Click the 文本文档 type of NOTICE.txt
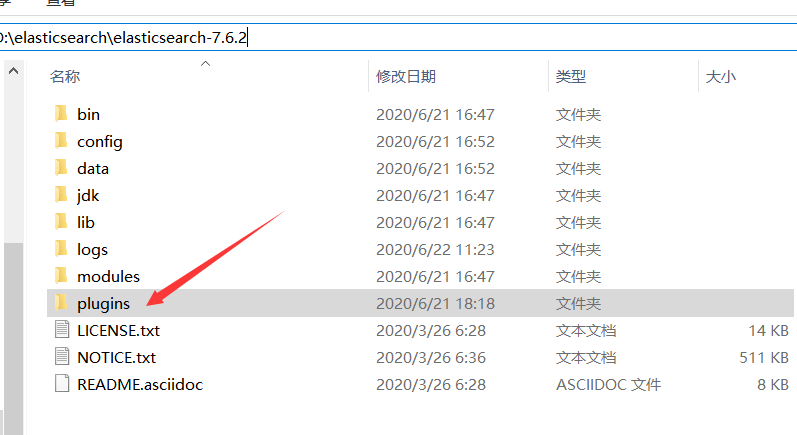Viewport: 797px width, 435px height. coord(586,357)
